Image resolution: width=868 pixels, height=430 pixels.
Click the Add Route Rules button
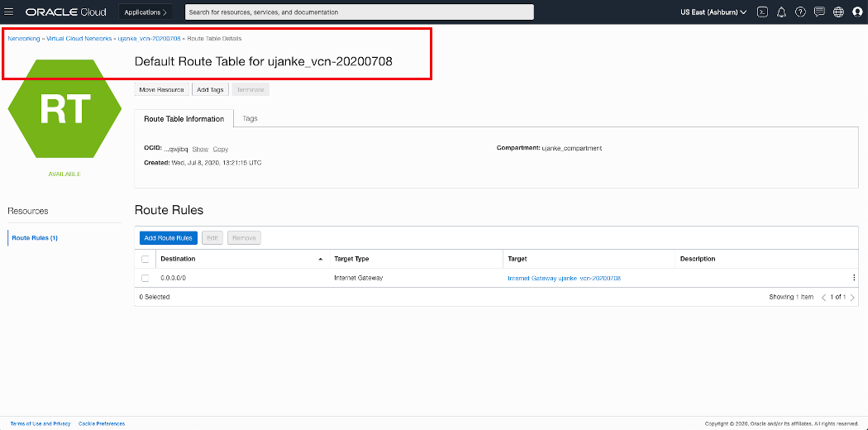click(x=169, y=238)
